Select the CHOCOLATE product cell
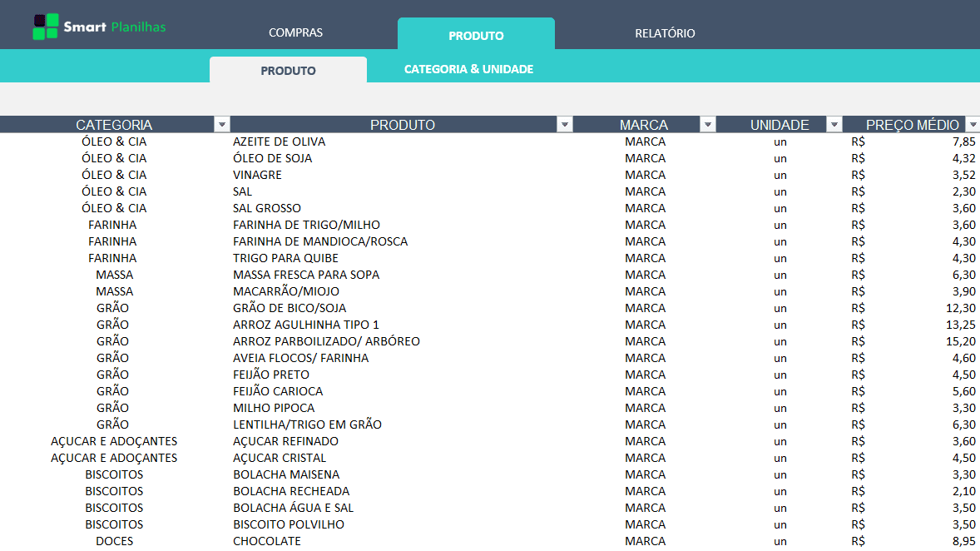The image size is (980, 551). pos(266,541)
